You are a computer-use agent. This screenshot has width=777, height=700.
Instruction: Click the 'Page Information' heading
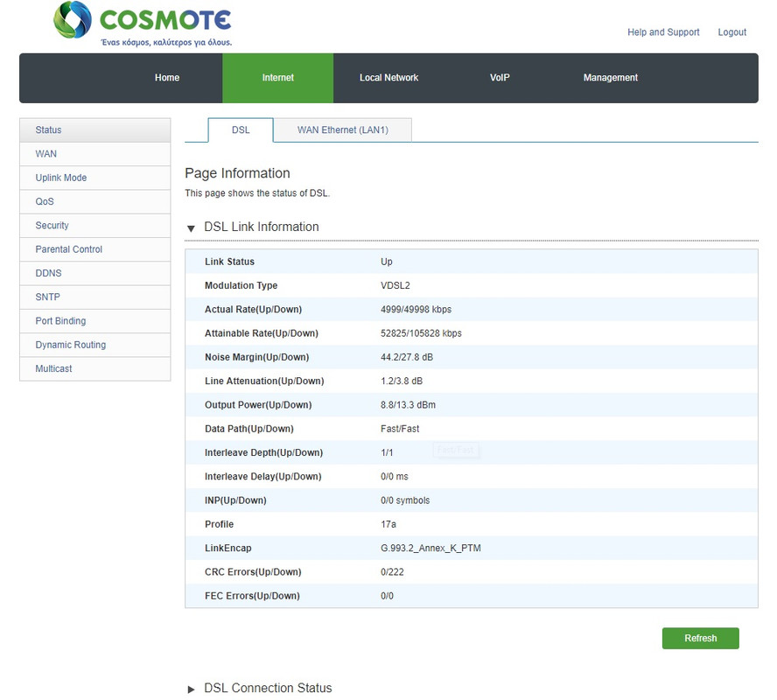click(x=237, y=173)
